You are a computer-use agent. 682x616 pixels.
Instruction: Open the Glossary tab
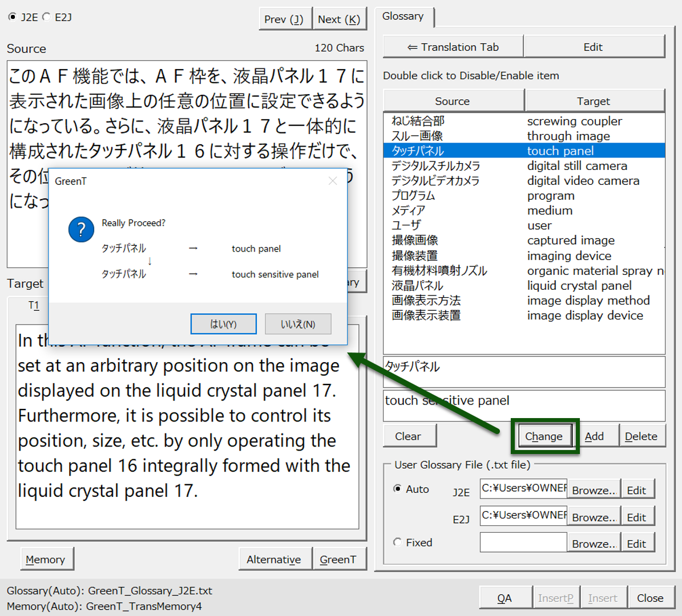403,17
